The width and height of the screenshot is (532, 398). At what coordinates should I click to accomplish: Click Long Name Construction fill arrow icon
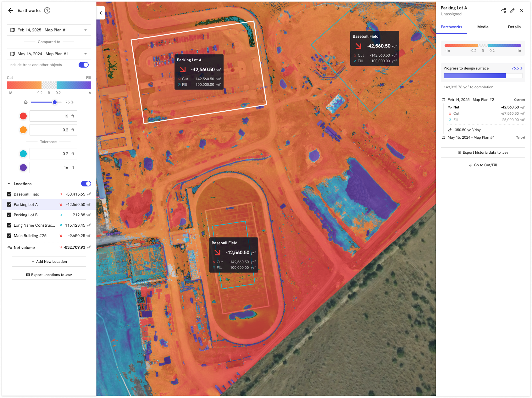(x=61, y=225)
